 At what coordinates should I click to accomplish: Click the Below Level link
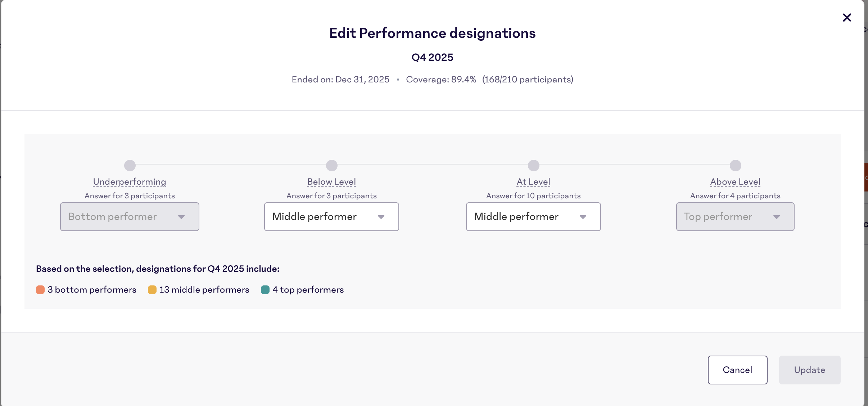pyautogui.click(x=331, y=181)
